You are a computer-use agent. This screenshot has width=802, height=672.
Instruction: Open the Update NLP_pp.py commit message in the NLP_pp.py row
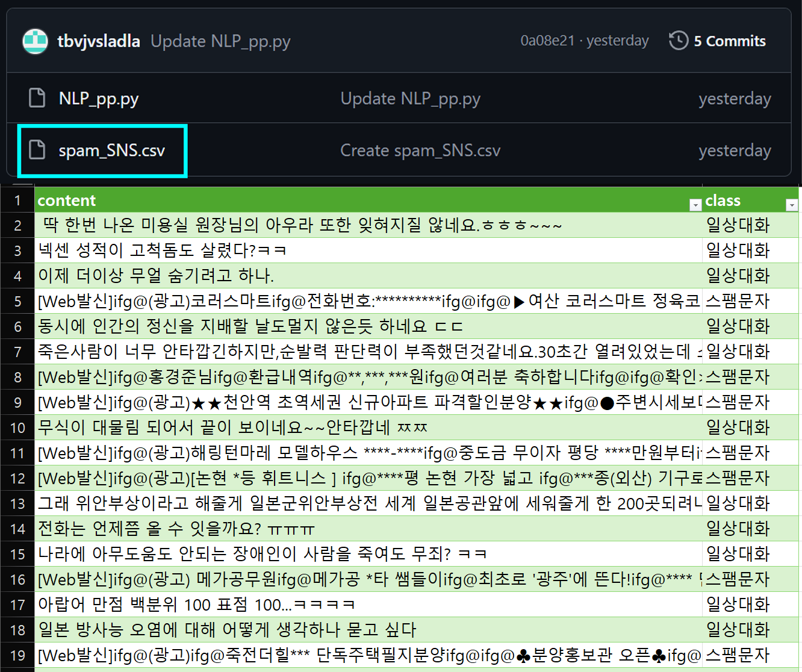(x=411, y=99)
